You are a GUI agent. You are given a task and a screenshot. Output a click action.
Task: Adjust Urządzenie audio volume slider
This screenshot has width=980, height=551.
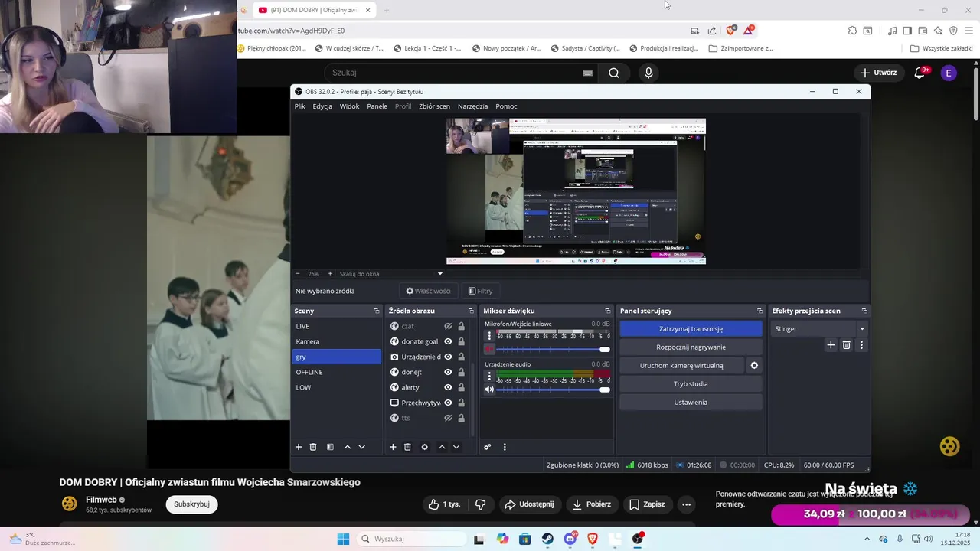554,390
